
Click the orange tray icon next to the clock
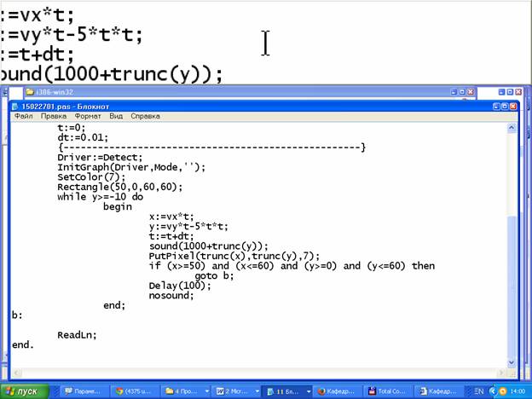(502, 391)
